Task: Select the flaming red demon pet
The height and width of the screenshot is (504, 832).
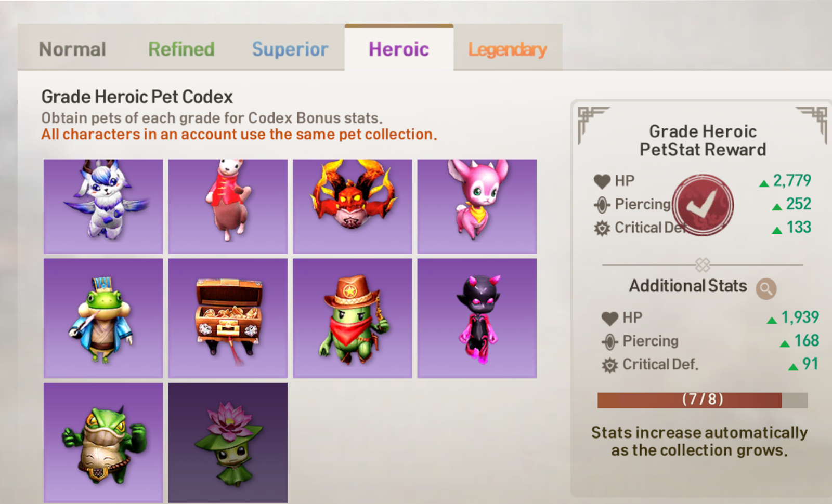Action: 352,206
